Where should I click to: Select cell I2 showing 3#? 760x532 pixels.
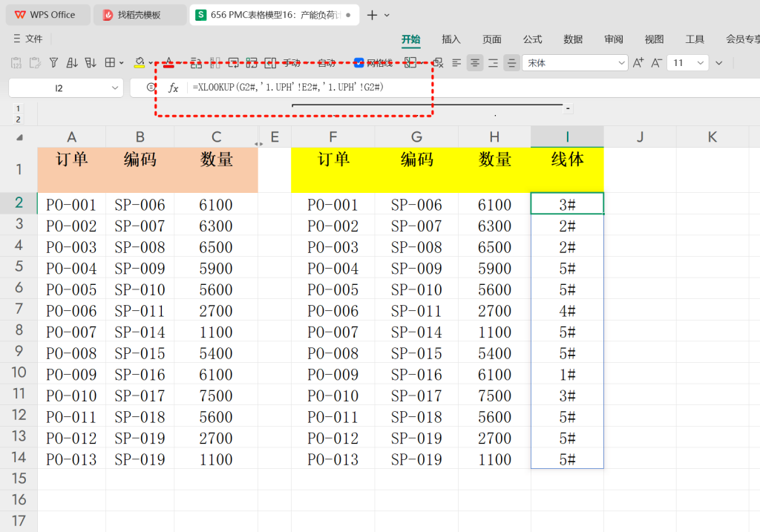567,204
